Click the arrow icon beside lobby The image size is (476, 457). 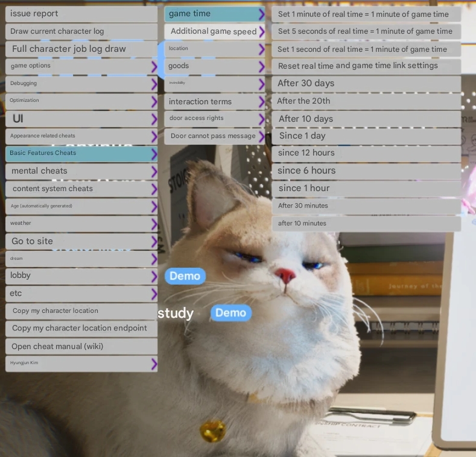(154, 276)
